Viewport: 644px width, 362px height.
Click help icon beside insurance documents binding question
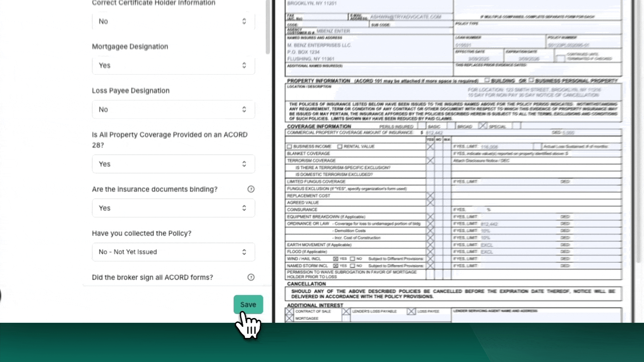click(251, 189)
